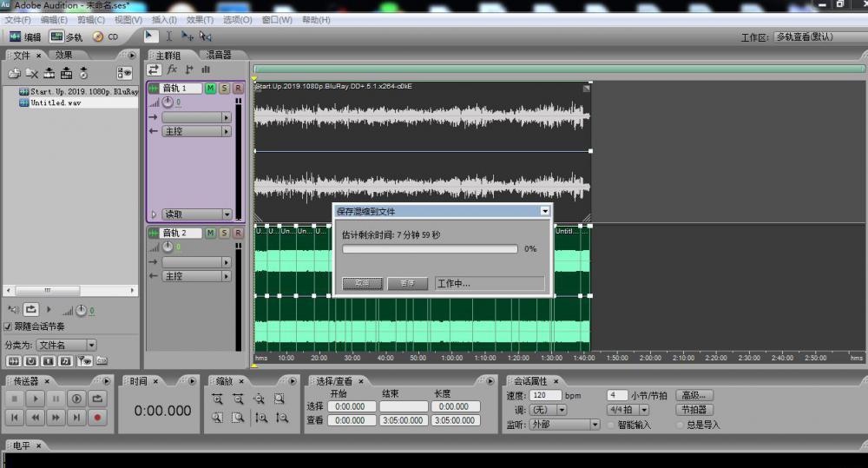This screenshot has height=468, width=868.
Task: Open the 调 key dropdown
Action: click(x=548, y=410)
